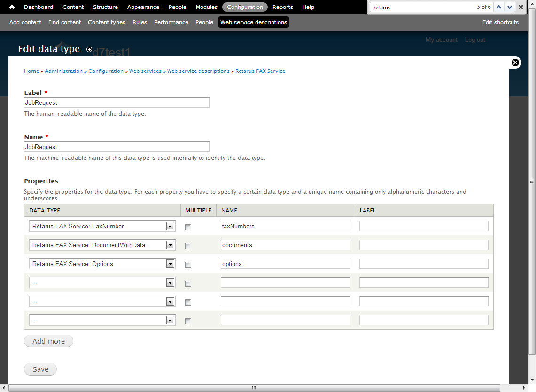The width and height of the screenshot is (536, 392).
Task: Click the scroll left arrow
Action: (x=3, y=388)
